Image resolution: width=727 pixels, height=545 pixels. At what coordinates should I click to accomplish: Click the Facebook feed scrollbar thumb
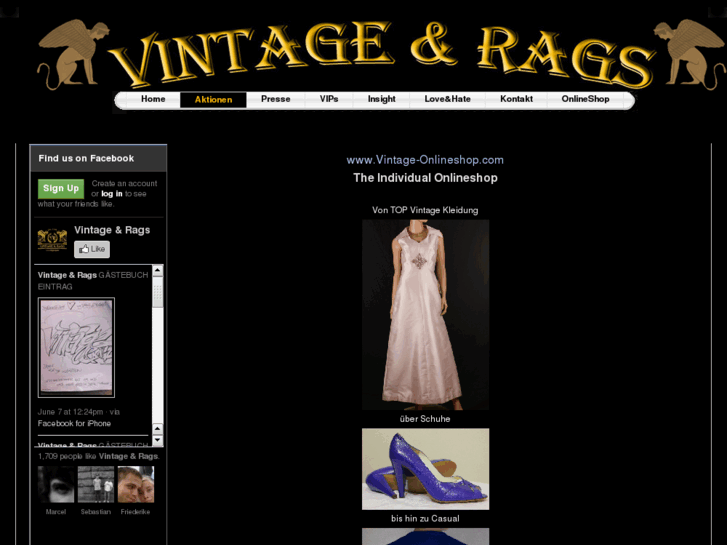(x=158, y=292)
